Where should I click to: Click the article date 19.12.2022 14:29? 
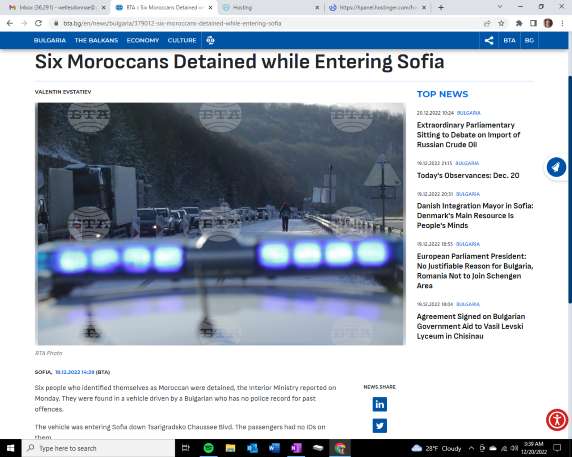pyautogui.click(x=74, y=372)
